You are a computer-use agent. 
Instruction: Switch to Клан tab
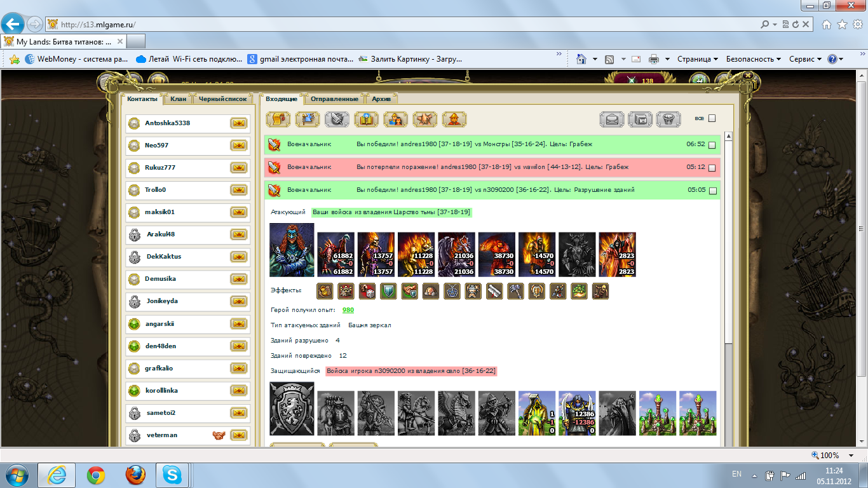[179, 99]
